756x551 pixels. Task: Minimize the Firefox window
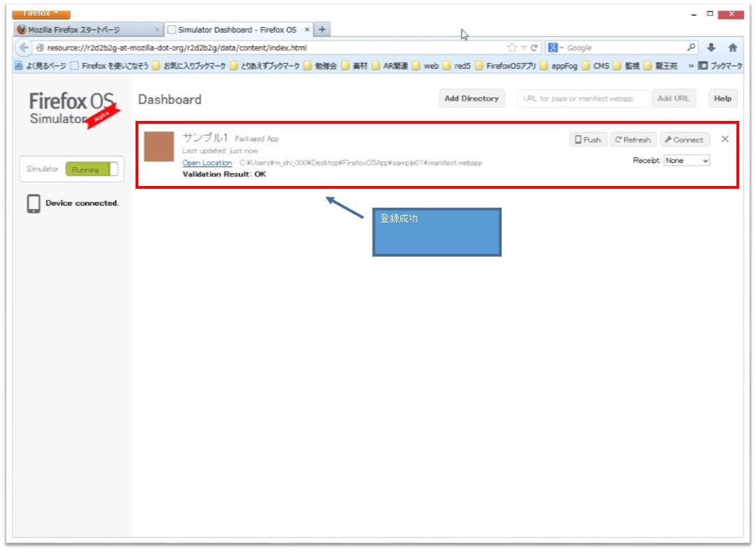pos(694,15)
